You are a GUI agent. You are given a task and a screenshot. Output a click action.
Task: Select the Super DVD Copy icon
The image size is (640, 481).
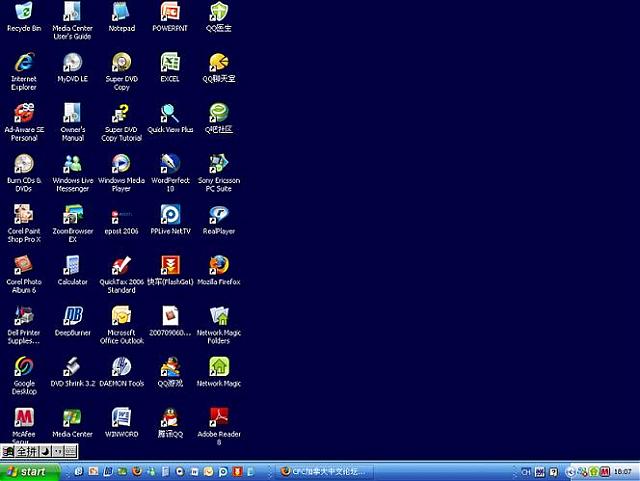(x=122, y=62)
